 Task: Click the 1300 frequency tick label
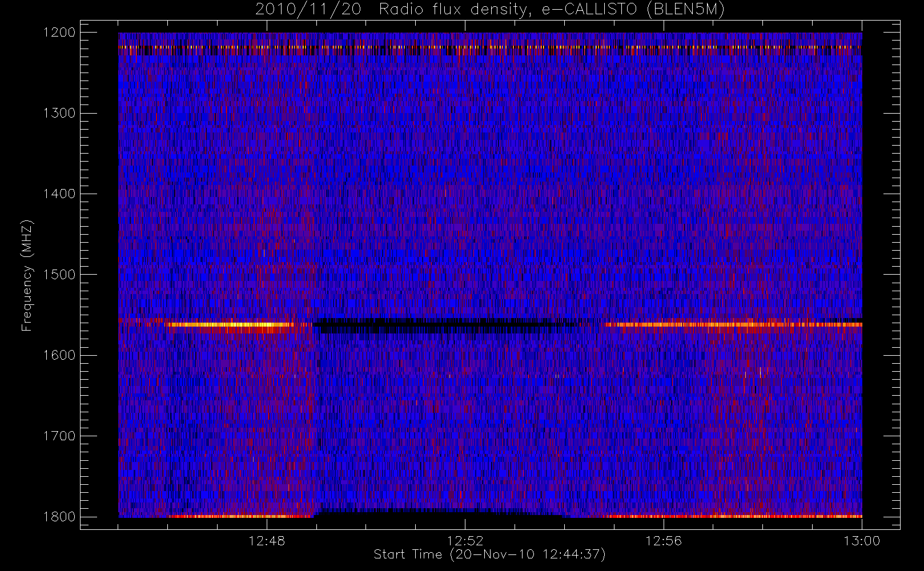point(59,113)
